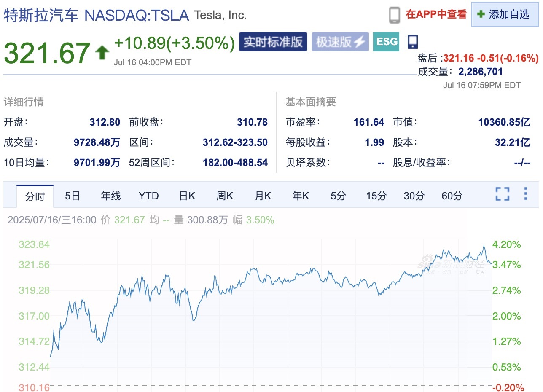
Task: Open the 年线 chart tab
Action: (x=110, y=196)
